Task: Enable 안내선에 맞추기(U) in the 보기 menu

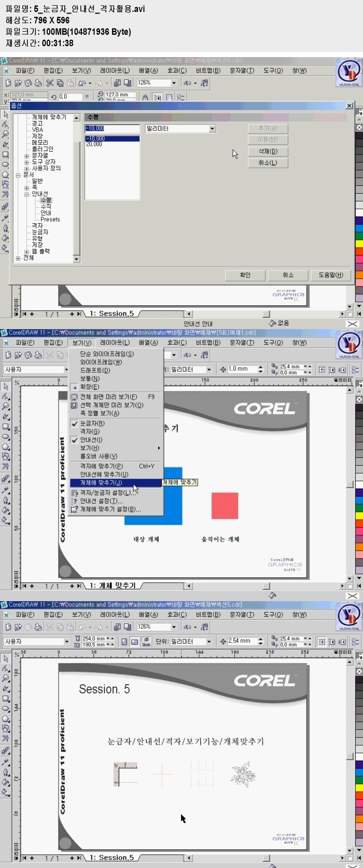Action: (116, 474)
